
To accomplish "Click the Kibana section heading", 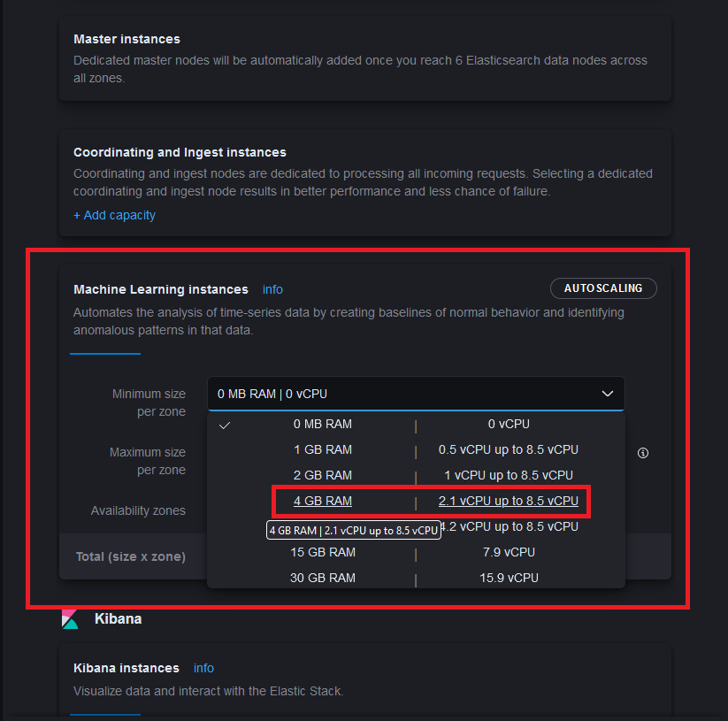I will 118,619.
